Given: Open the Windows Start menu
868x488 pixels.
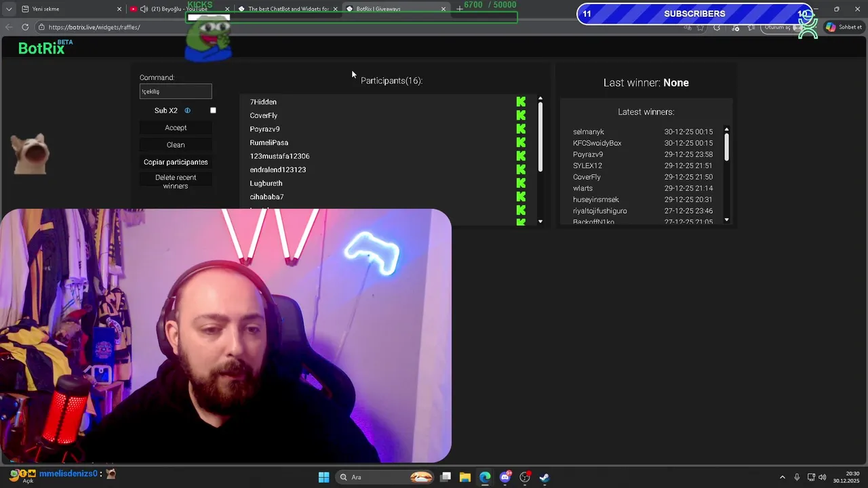Looking at the screenshot, I should coord(323,477).
